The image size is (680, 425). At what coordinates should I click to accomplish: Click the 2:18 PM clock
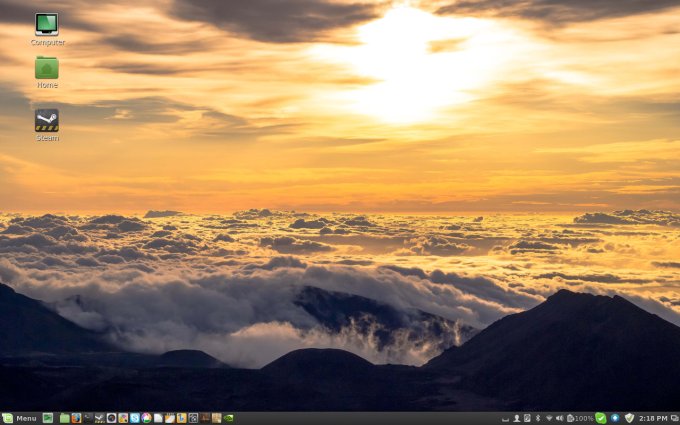click(653, 418)
